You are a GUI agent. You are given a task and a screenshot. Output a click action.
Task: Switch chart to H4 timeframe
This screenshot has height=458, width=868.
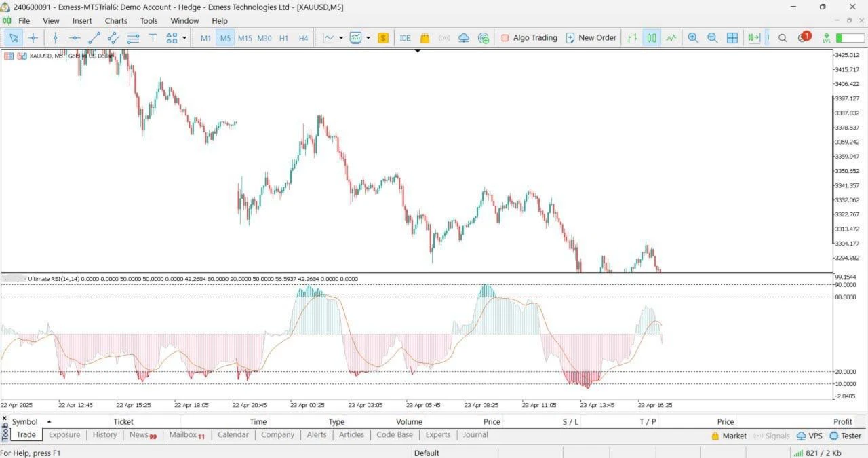(303, 38)
